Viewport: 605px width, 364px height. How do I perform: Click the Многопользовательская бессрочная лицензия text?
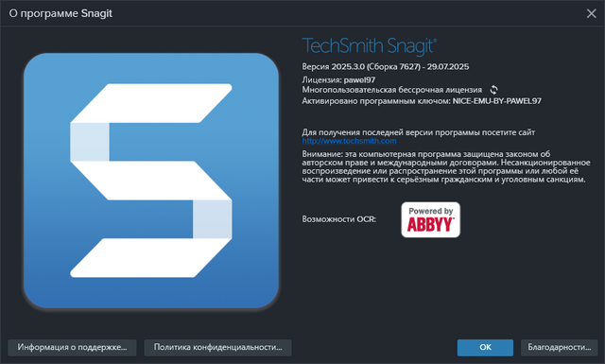click(392, 90)
